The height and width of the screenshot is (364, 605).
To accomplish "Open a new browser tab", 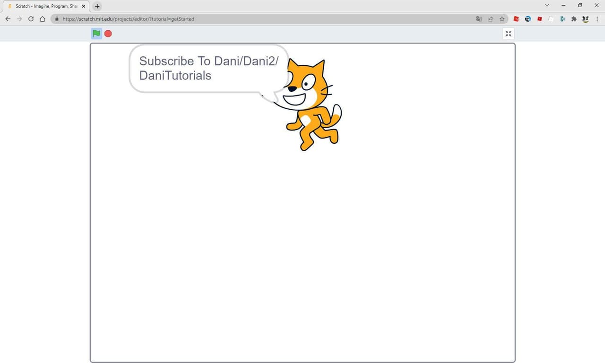I will (x=97, y=6).
